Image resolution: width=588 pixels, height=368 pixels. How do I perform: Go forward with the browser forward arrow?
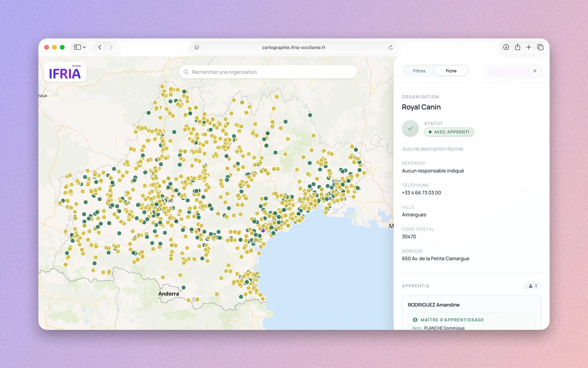pos(111,47)
